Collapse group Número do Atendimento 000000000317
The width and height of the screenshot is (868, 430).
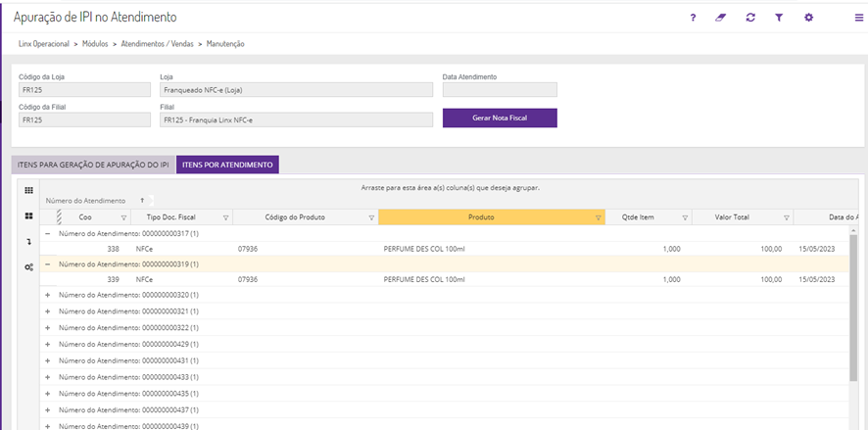(x=48, y=234)
